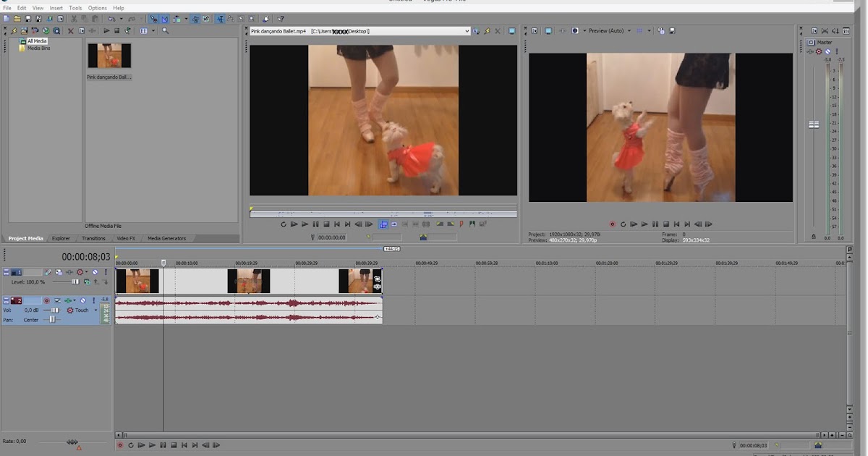Toggle Arm for Record on audio track 2
The width and height of the screenshot is (868, 456).
pyautogui.click(x=46, y=300)
